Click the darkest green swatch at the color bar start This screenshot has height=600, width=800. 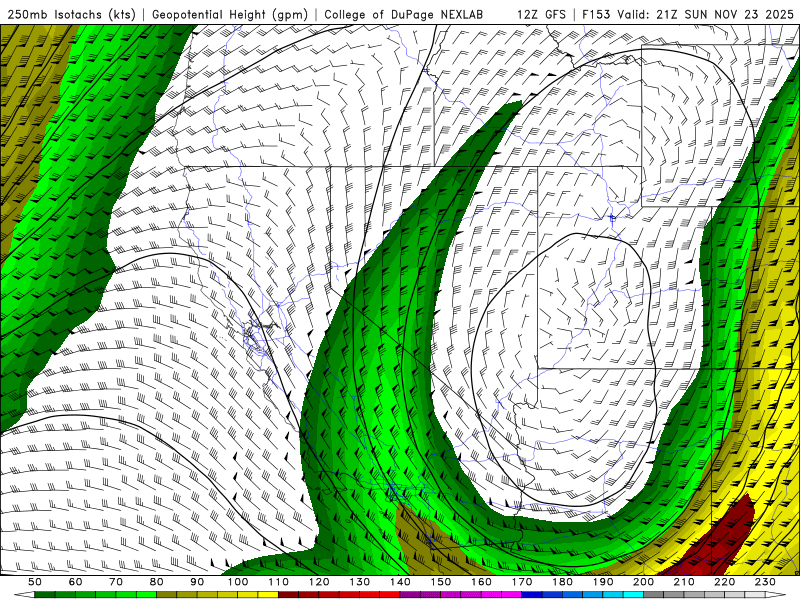pos(45,594)
